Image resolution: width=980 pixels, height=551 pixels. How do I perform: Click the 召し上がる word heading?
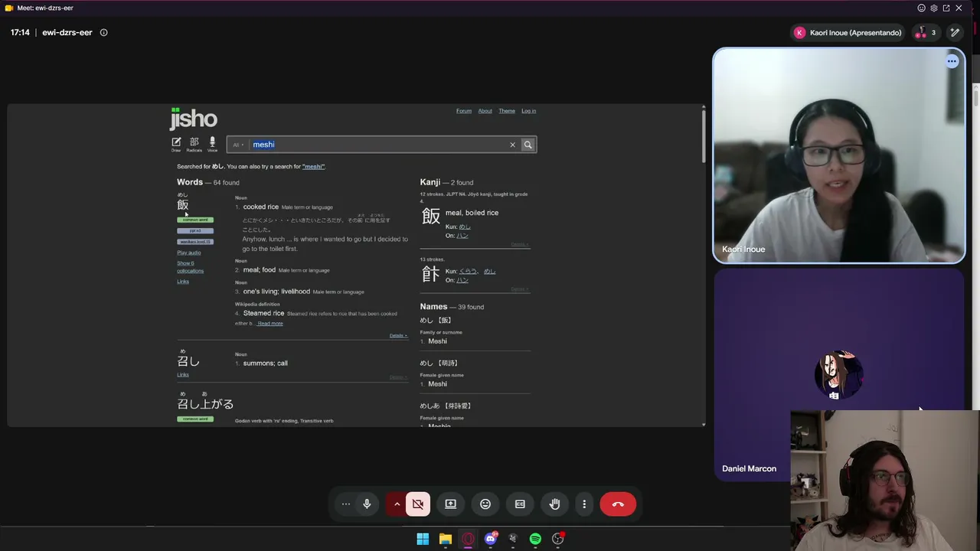pos(205,403)
